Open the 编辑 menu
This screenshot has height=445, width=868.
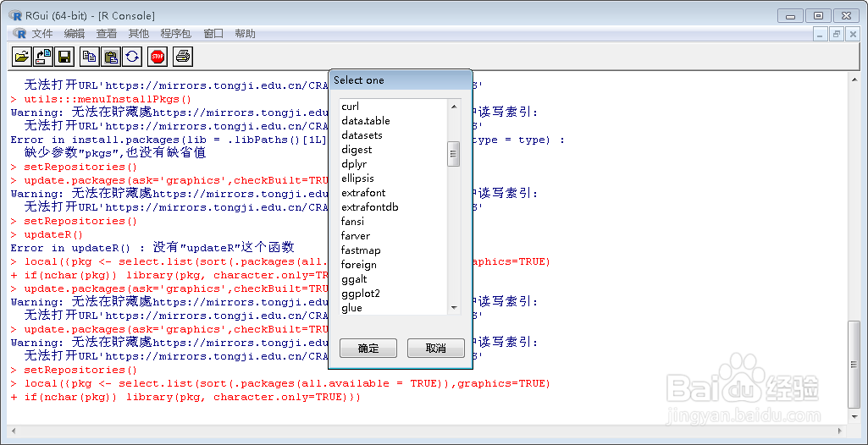pyautogui.click(x=75, y=34)
